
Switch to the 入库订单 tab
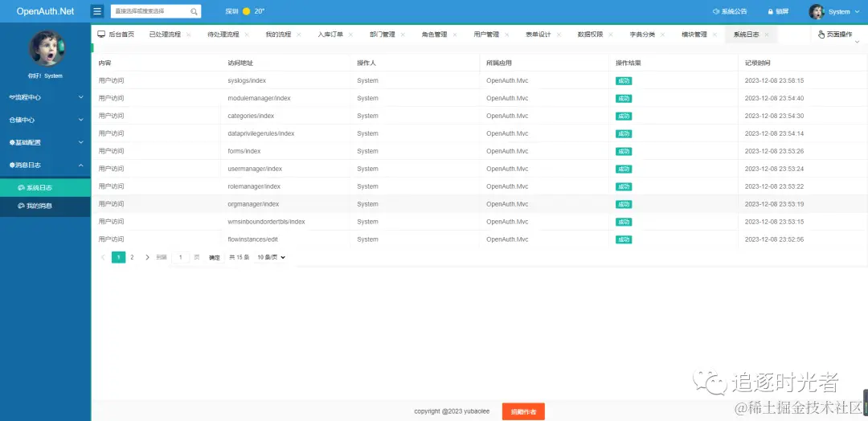point(330,35)
